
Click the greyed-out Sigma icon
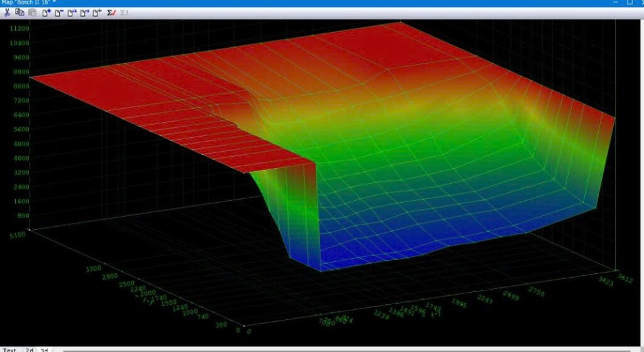(124, 13)
